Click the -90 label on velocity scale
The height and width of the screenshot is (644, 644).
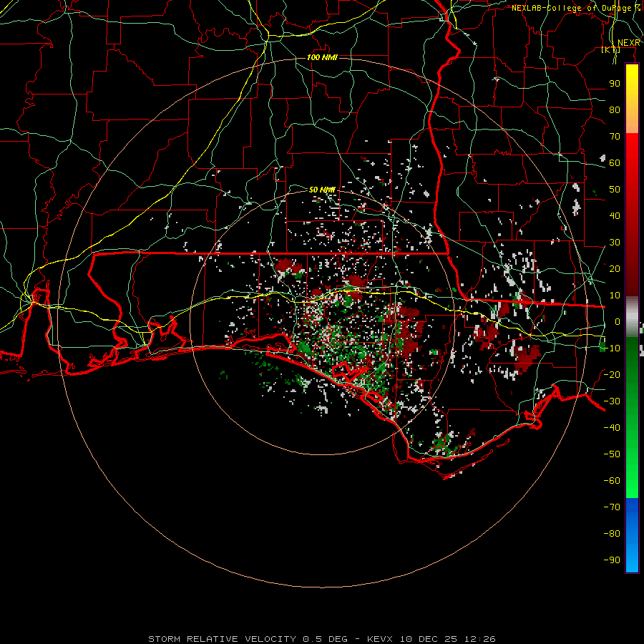612,560
